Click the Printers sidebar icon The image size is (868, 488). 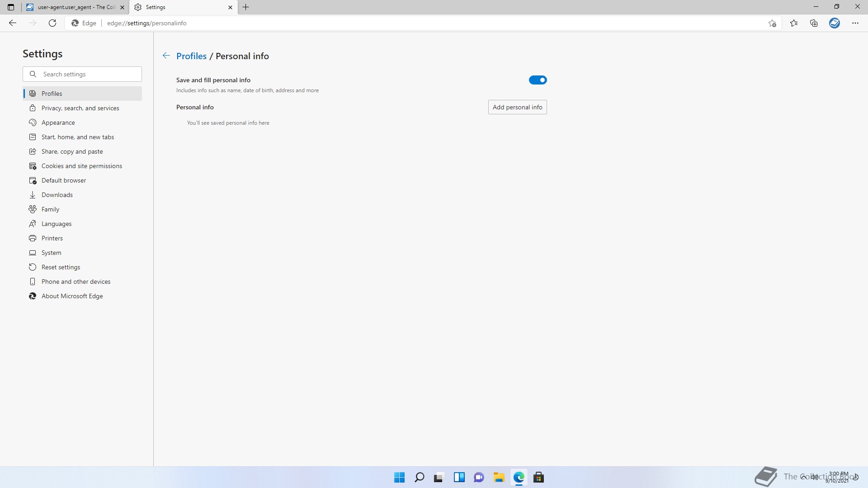click(x=33, y=238)
